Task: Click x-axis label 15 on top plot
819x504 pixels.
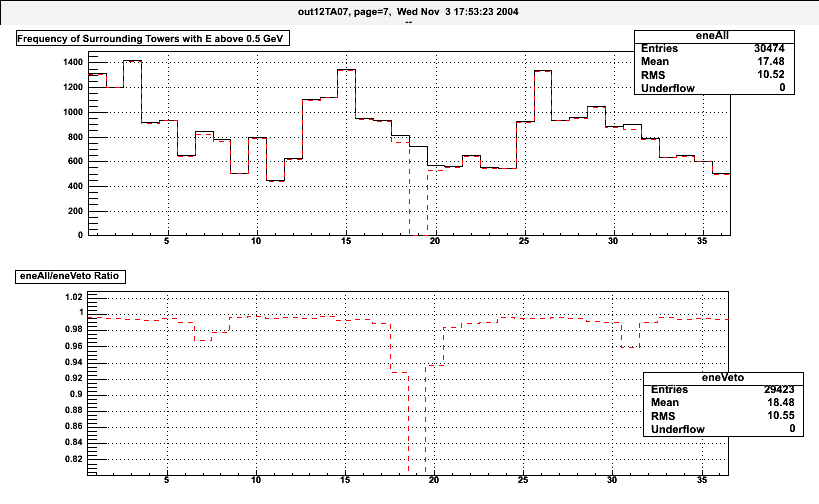Action: tap(346, 241)
